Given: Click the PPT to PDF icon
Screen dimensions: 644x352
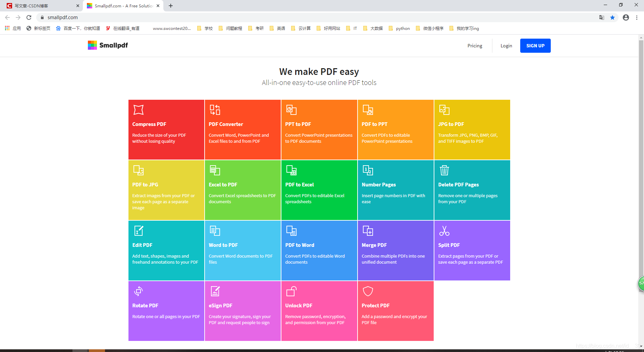Looking at the screenshot, I should tap(291, 110).
